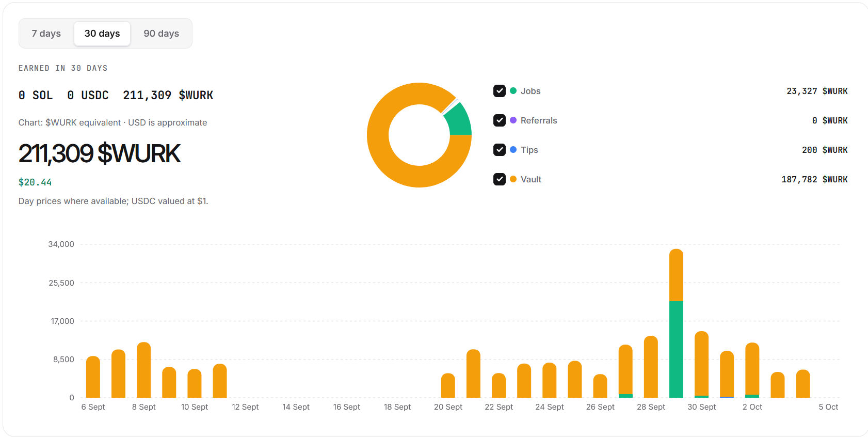Viewport: 868px width, 437px height.
Task: Click the blue Tips legend dot
Action: point(513,150)
